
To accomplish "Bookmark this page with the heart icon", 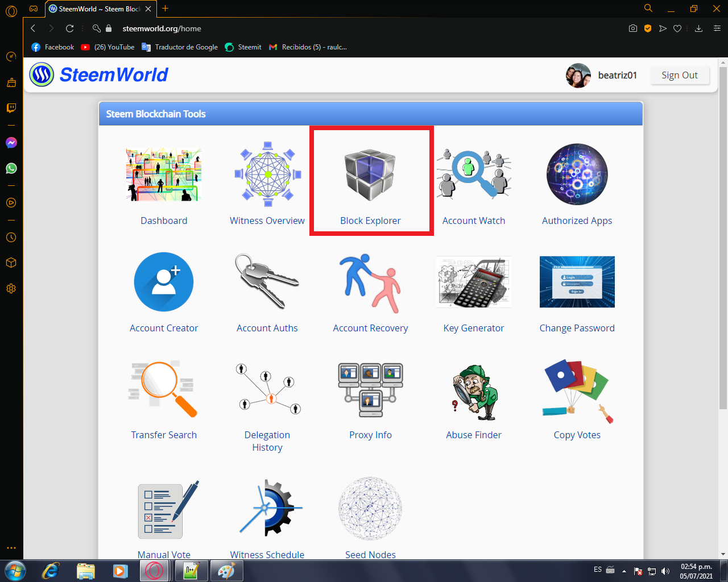I will (x=677, y=28).
